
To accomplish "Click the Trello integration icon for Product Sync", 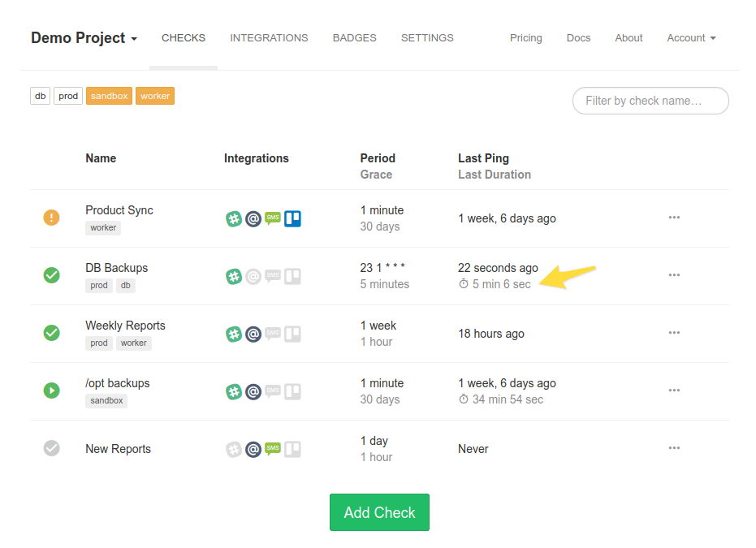I will 292,218.
